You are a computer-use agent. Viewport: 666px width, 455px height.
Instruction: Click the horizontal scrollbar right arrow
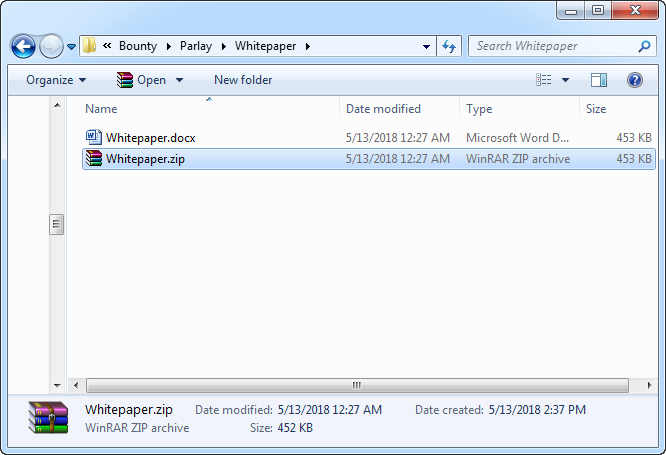649,385
